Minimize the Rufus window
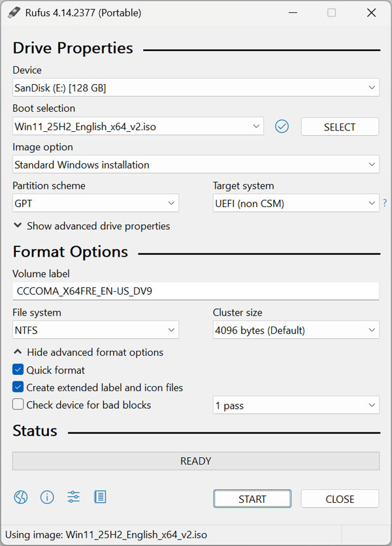This screenshot has width=392, height=546. coord(293,13)
